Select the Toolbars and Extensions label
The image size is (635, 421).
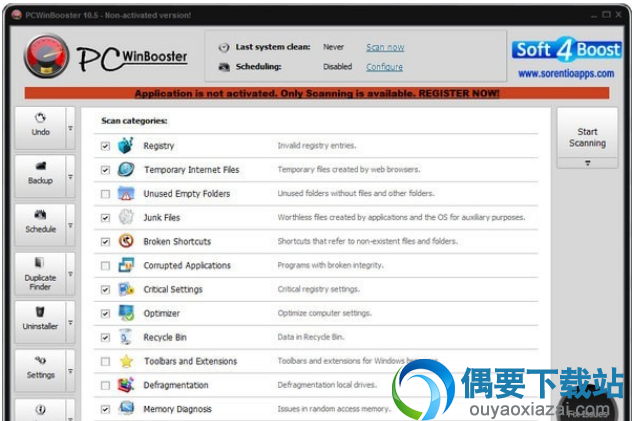click(191, 361)
